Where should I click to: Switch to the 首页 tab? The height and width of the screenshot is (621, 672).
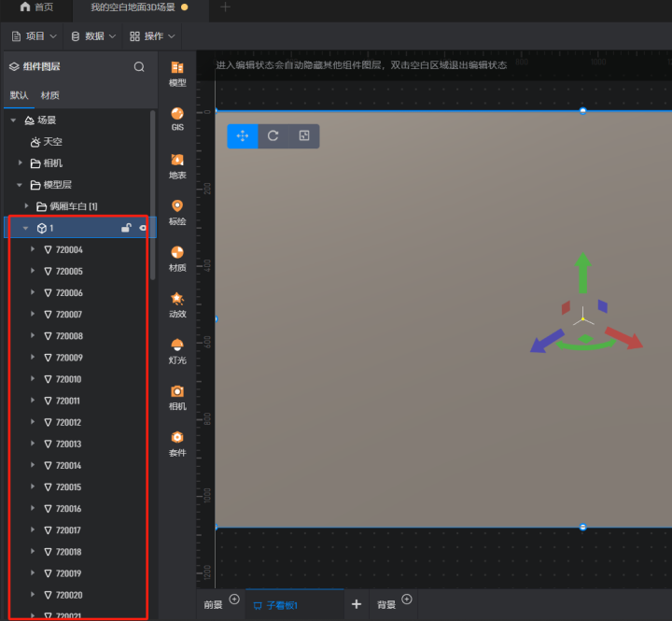point(36,7)
